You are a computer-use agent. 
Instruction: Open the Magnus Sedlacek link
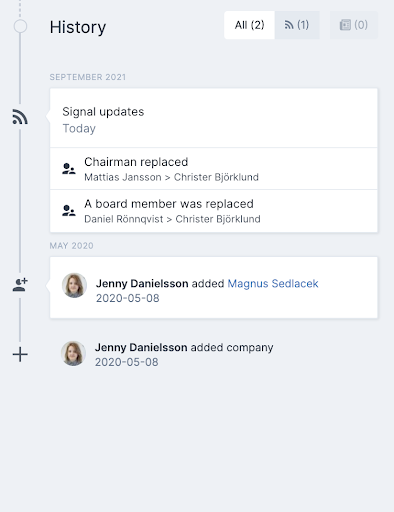click(x=273, y=283)
